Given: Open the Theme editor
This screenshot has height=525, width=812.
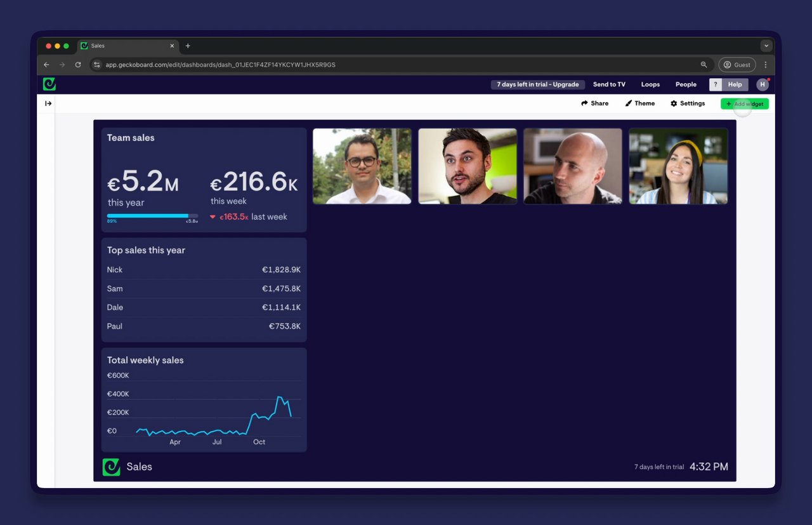Looking at the screenshot, I should pyautogui.click(x=640, y=103).
